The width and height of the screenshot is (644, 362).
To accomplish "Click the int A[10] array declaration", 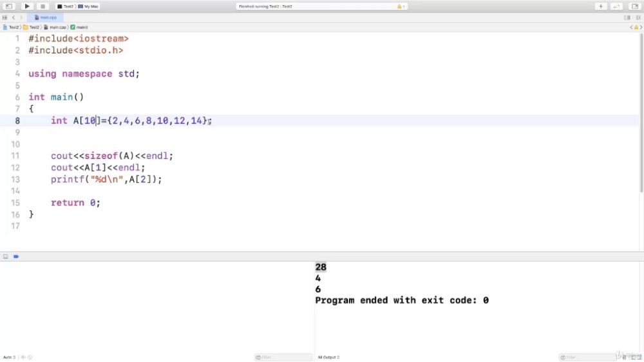I will (x=131, y=121).
